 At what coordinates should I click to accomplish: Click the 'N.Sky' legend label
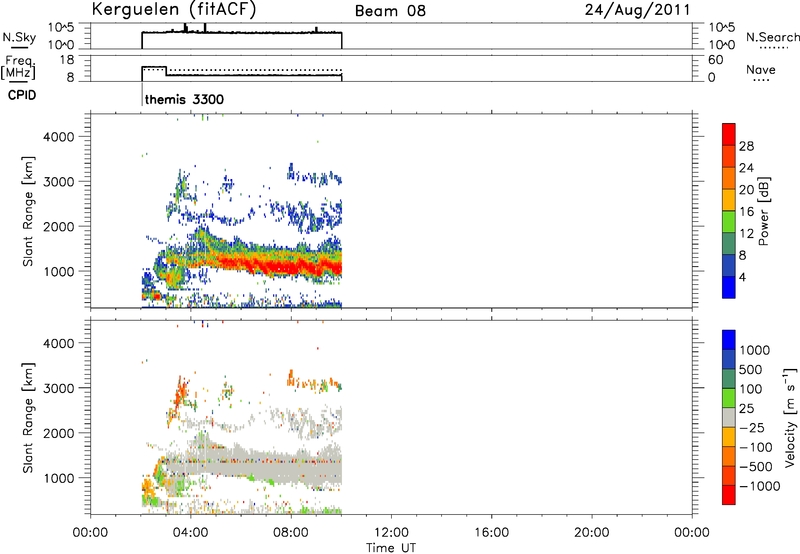(19, 37)
